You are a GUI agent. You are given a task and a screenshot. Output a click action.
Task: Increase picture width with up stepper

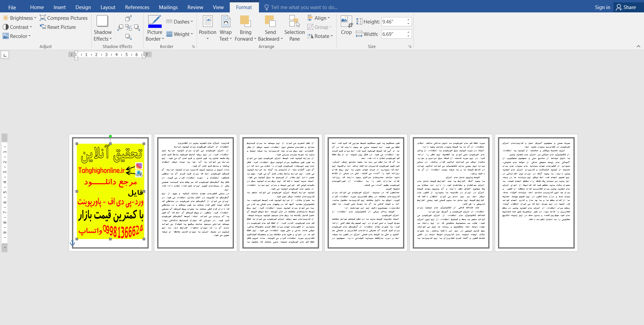(408, 32)
